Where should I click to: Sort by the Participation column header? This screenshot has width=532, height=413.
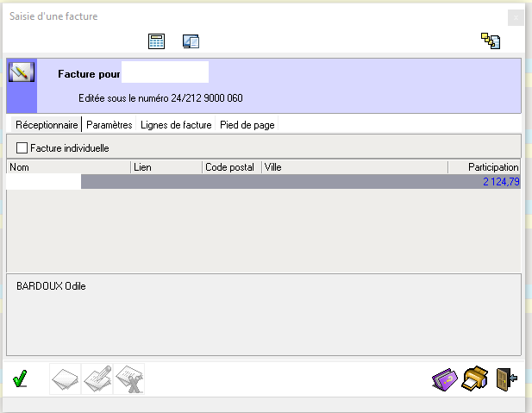(x=484, y=167)
